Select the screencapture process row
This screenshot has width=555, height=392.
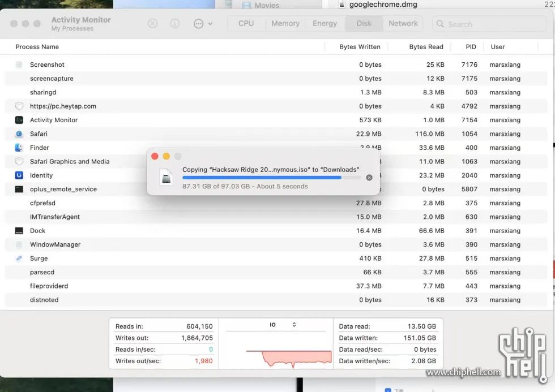tap(276, 79)
